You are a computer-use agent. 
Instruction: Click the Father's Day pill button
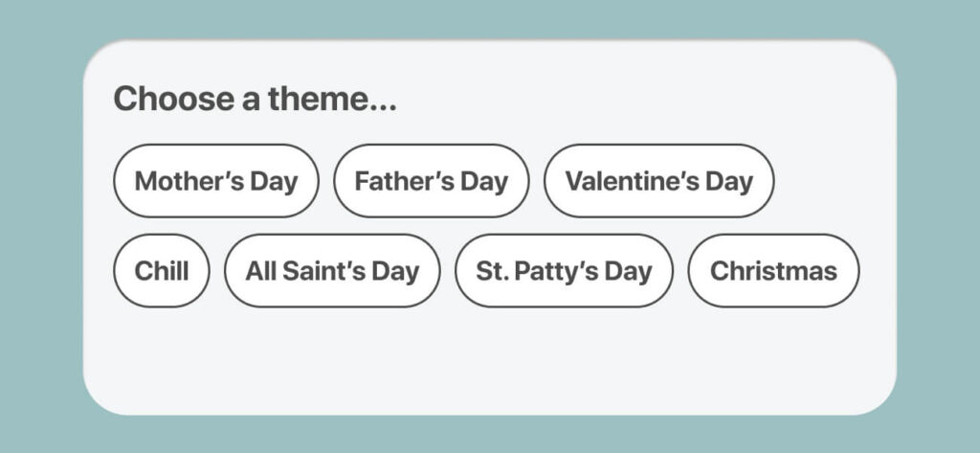tap(431, 181)
